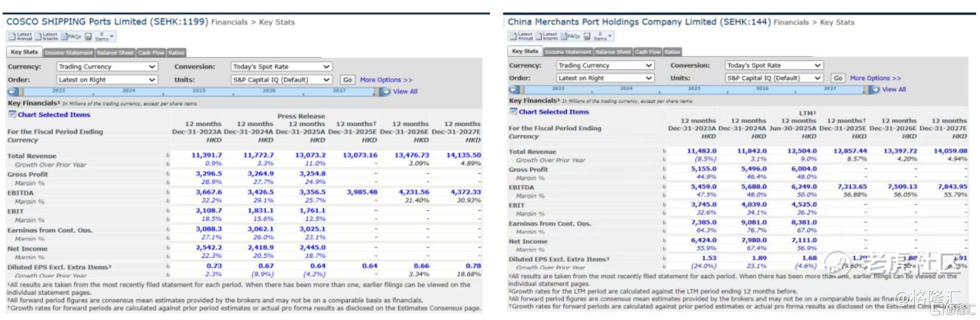Click chart icon beside China Merchants Net Income row

point(664,241)
